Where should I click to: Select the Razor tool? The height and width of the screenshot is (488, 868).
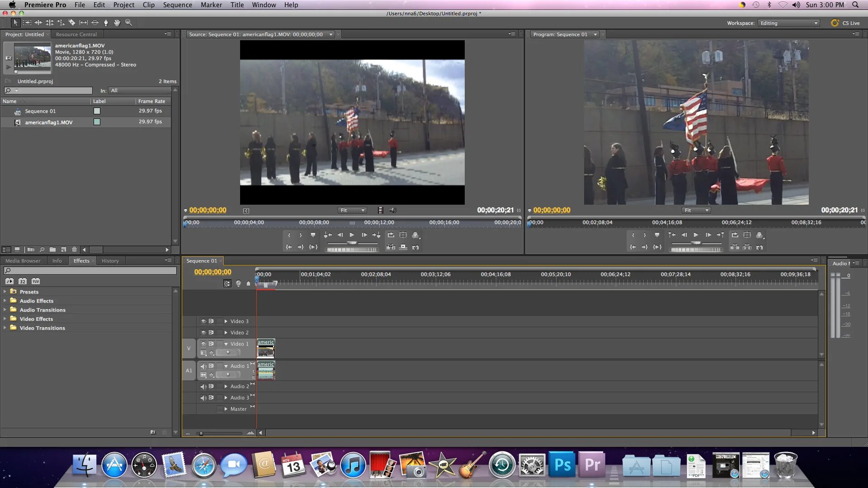(x=72, y=23)
